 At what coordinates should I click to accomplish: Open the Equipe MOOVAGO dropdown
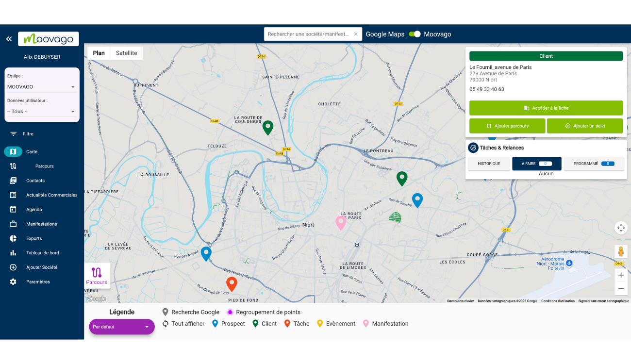(x=41, y=87)
